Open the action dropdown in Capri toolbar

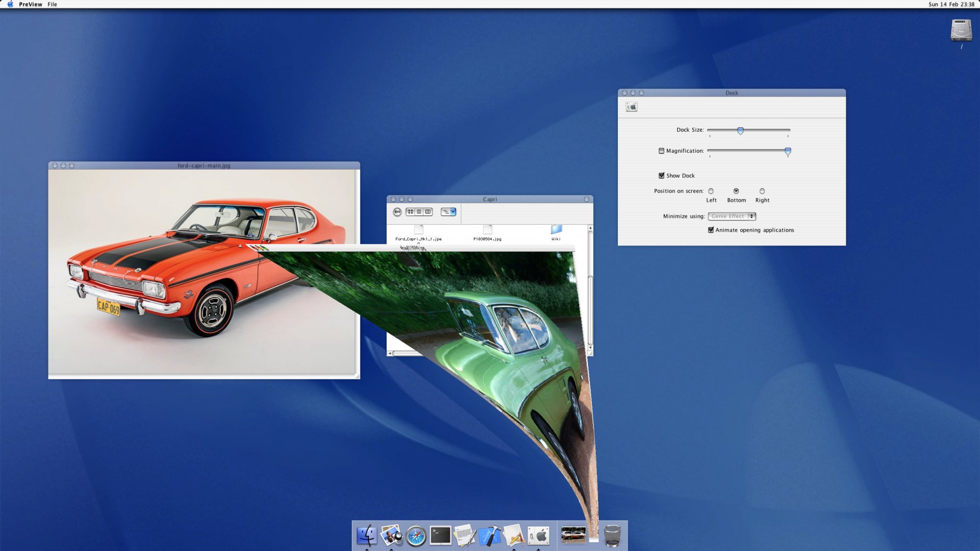[x=448, y=212]
